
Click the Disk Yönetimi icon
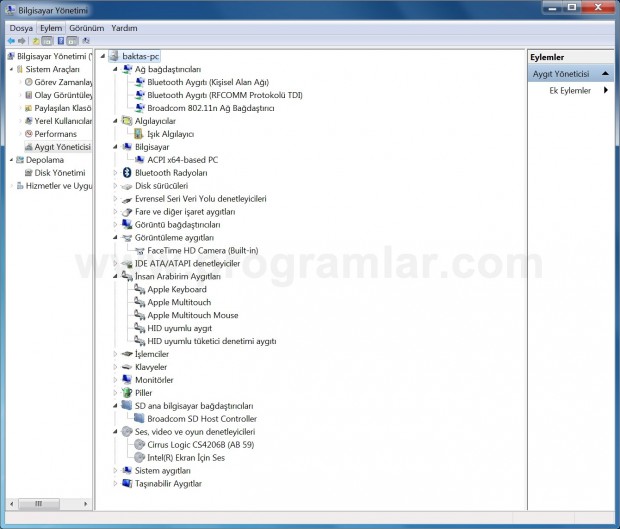pos(28,173)
